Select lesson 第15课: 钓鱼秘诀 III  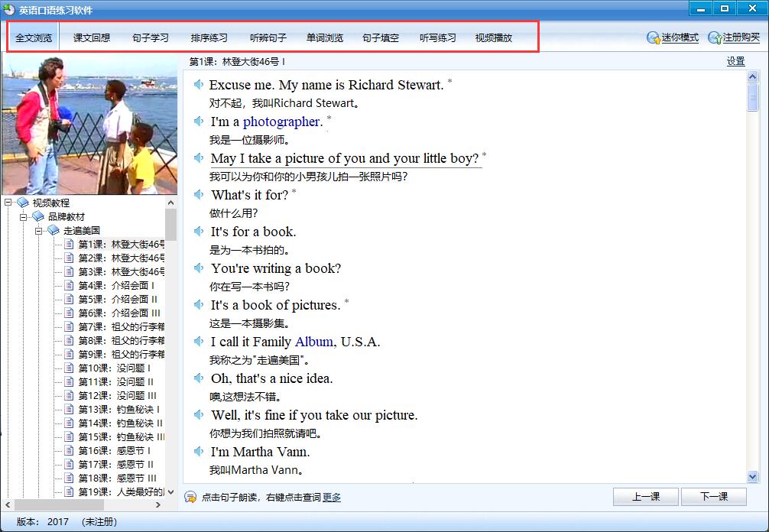click(121, 436)
